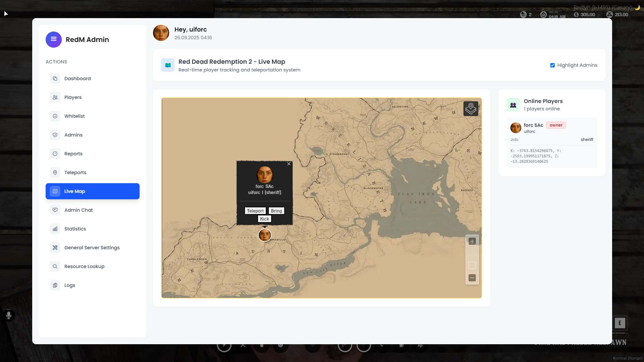
Task: Click the Players sidebar icon
Action: click(x=55, y=97)
